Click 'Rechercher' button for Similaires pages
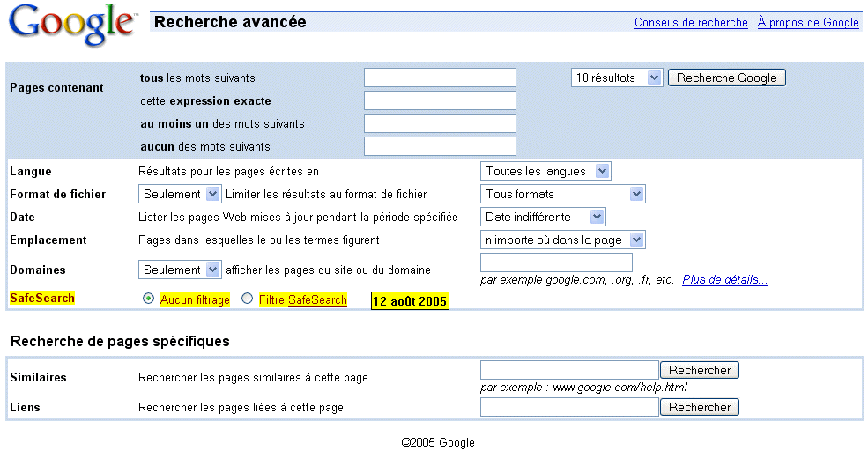The image size is (868, 451). coord(700,370)
